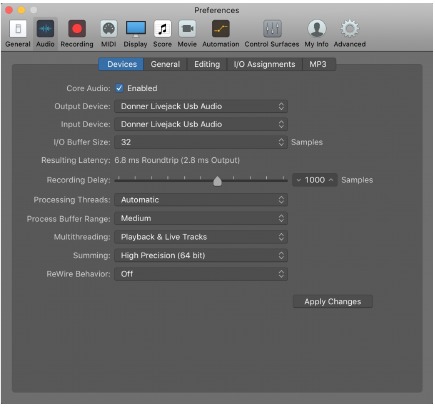Click the Recording Delay 1000 value field
435x408 pixels.
coord(315,180)
